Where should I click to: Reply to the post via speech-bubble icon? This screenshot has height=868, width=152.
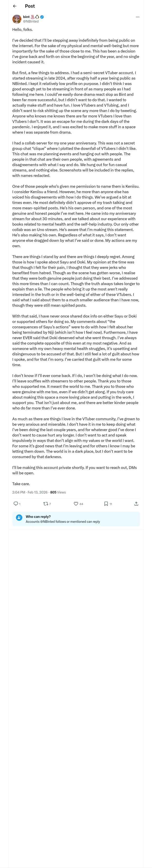(16, 503)
